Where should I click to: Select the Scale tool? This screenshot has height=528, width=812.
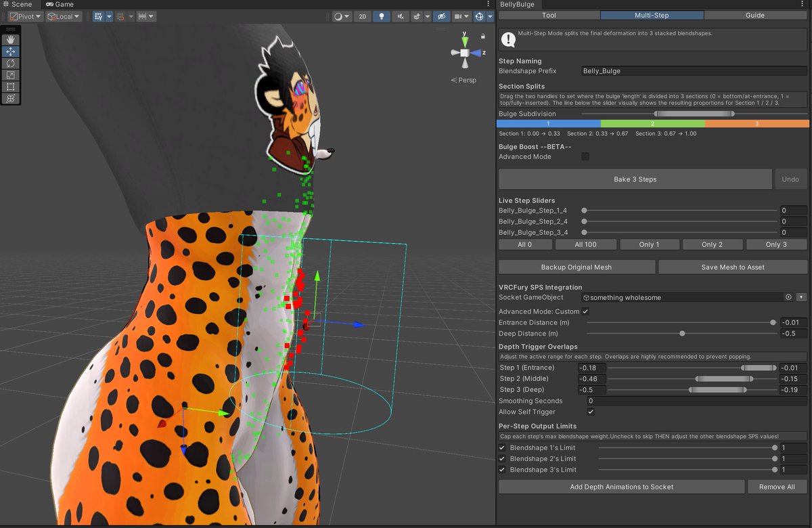[x=11, y=74]
